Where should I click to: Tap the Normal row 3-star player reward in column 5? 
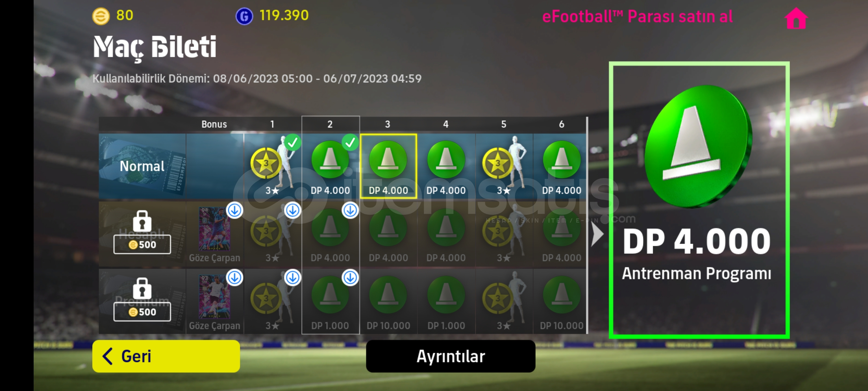(504, 166)
